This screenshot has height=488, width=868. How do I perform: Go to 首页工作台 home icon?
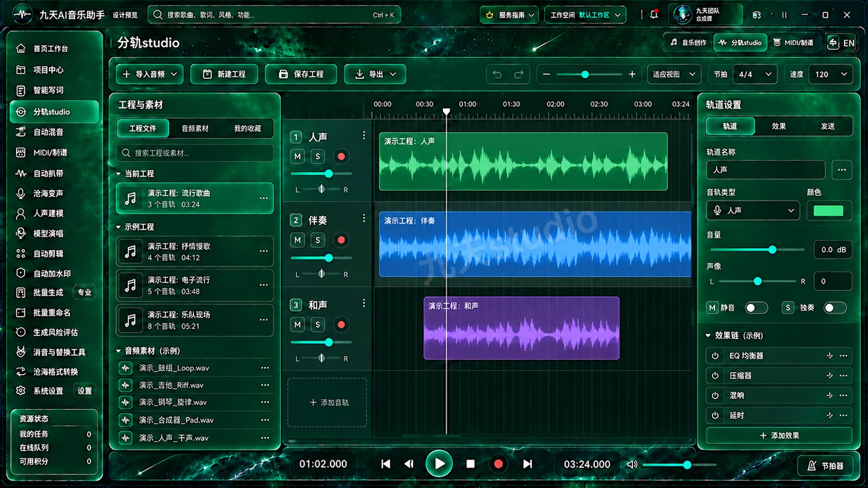tap(21, 48)
